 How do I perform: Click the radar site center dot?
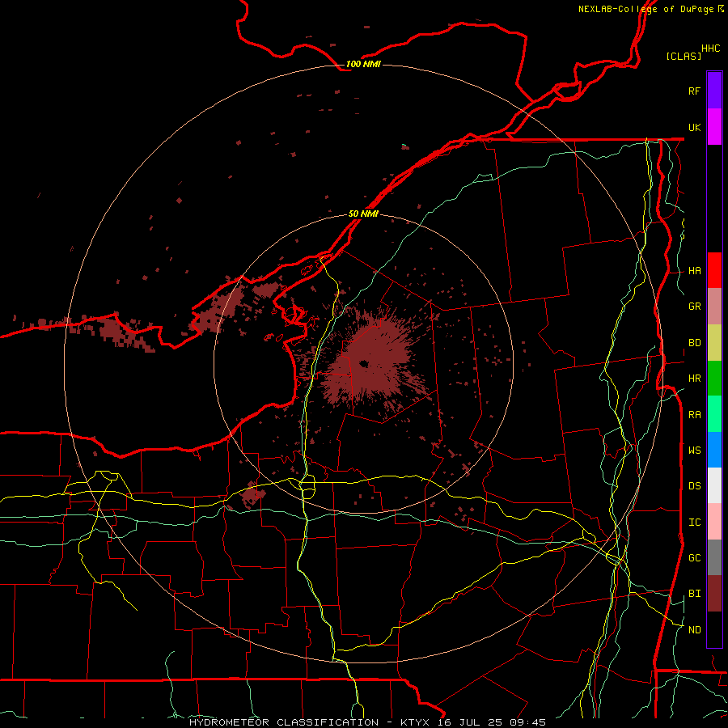[364, 364]
